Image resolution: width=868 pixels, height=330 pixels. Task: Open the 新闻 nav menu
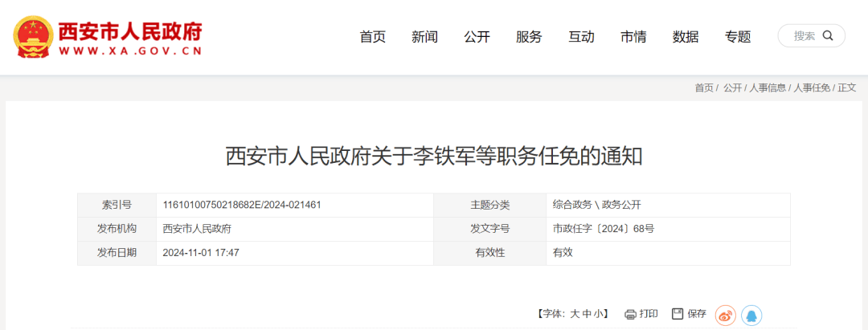click(x=424, y=37)
